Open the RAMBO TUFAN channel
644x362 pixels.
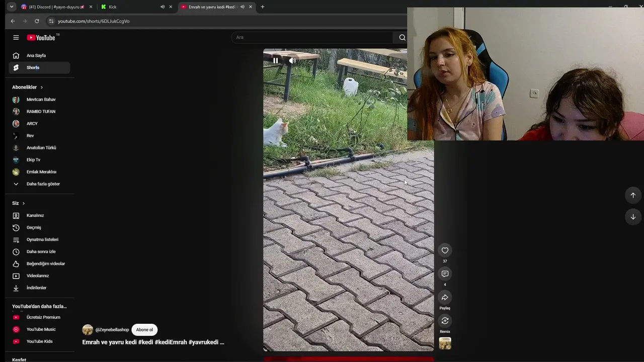click(40, 112)
